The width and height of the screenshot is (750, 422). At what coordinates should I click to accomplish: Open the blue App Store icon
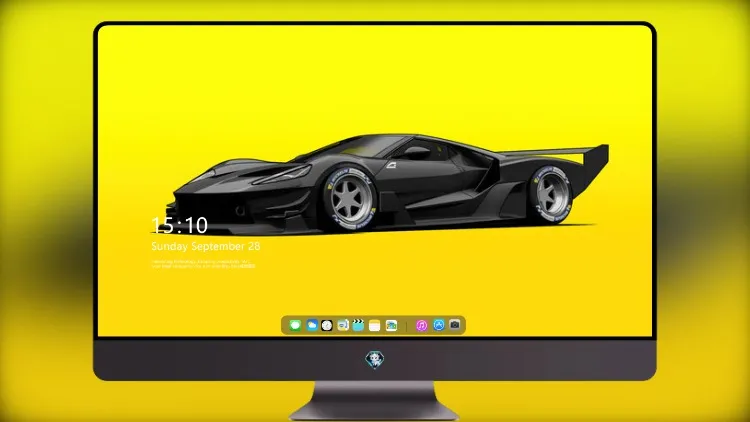(x=439, y=325)
